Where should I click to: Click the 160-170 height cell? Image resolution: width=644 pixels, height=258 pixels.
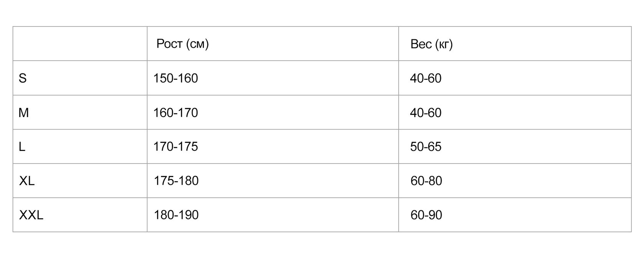click(176, 112)
